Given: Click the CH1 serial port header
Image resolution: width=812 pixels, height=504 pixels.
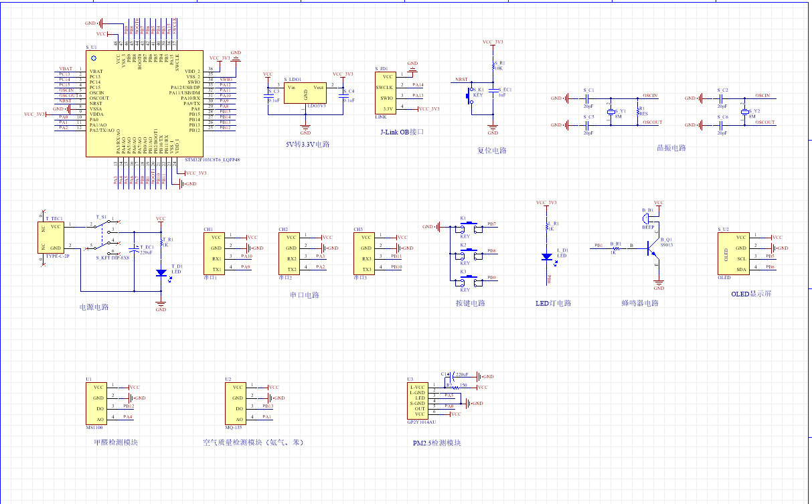Looking at the screenshot, I should (216, 252).
